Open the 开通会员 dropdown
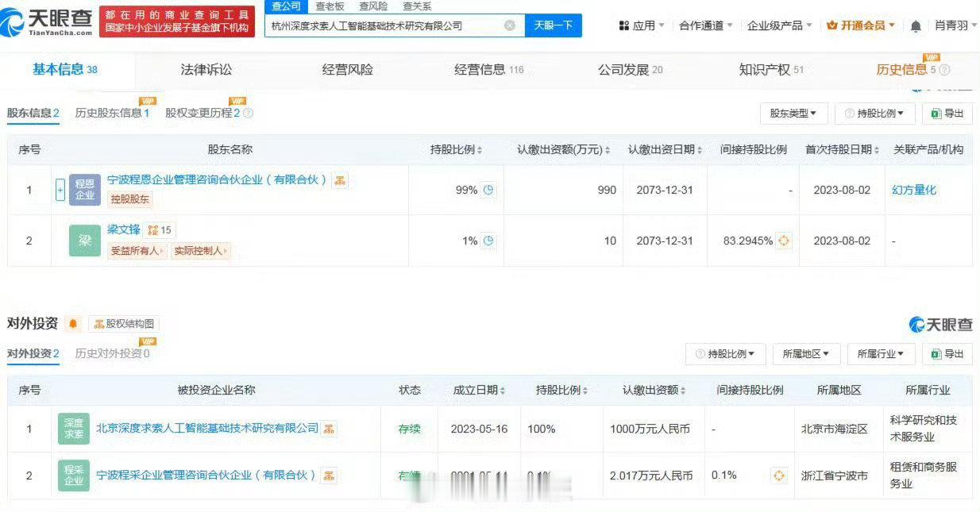The height and width of the screenshot is (512, 980). [861, 25]
